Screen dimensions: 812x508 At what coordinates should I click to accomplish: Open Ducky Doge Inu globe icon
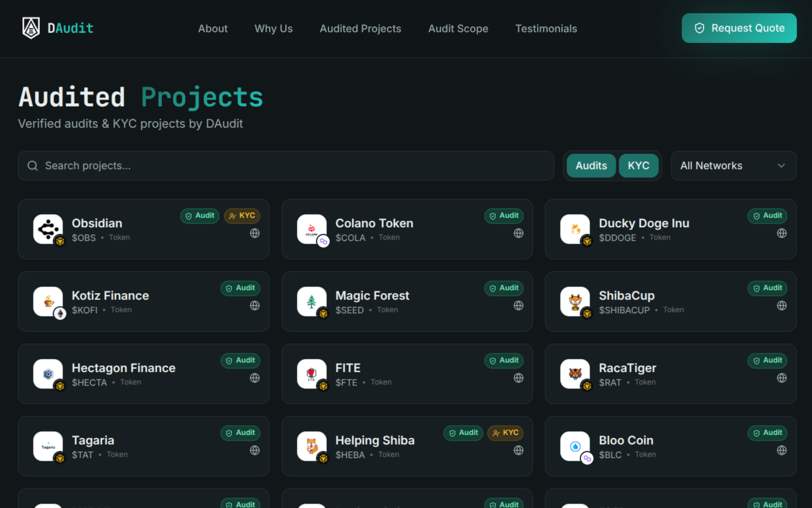(782, 233)
